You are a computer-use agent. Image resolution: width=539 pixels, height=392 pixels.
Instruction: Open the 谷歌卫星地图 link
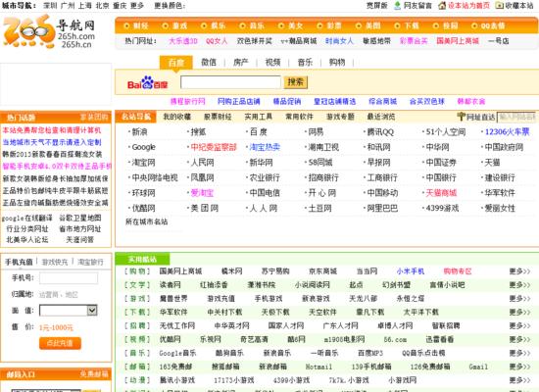coord(80,218)
